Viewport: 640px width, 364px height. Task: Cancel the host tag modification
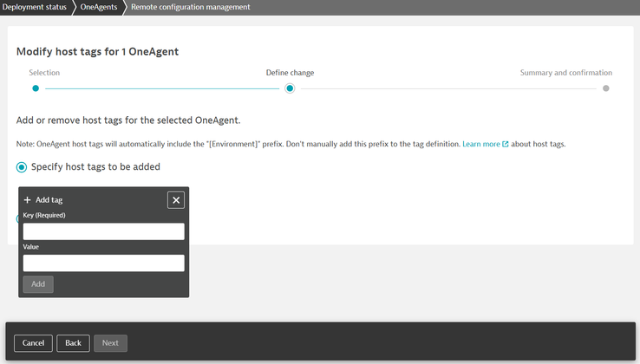pyautogui.click(x=33, y=343)
